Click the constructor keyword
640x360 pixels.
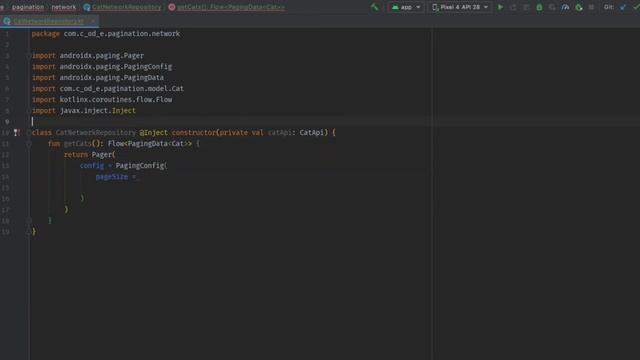[x=194, y=132]
